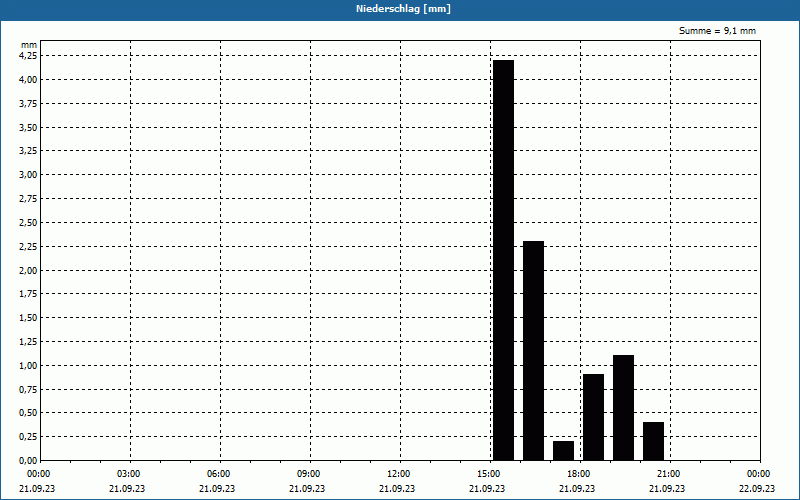Click the mm unit label above the y-axis
This screenshot has height=500, width=800.
(x=29, y=45)
